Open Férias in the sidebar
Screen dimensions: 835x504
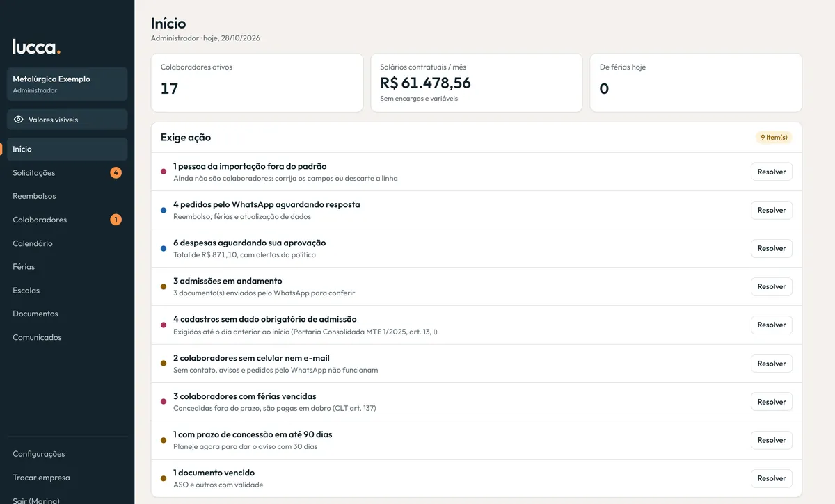pos(67,266)
